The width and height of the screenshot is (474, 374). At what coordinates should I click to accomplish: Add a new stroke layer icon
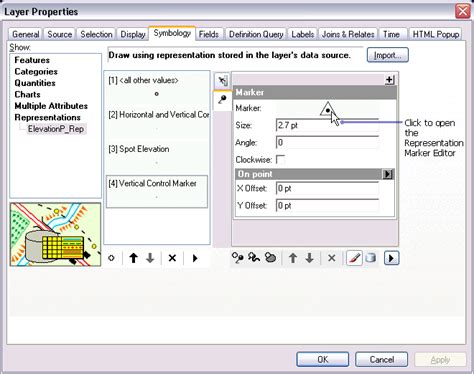click(x=254, y=258)
